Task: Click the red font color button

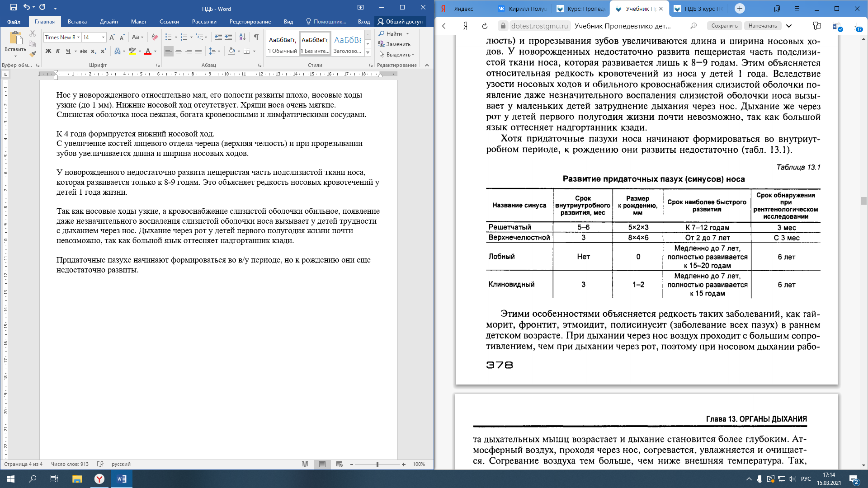Action: pos(148,51)
